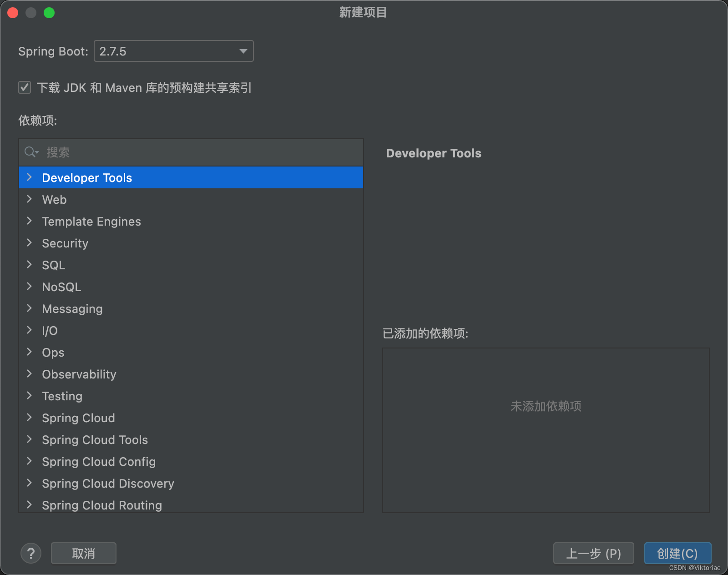Select the NoSQL row

pos(191,287)
